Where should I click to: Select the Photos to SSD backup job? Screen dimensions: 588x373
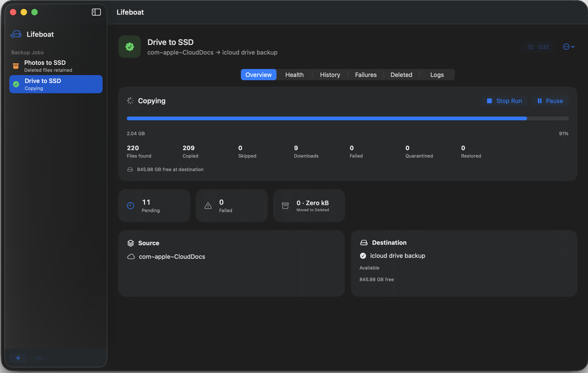(x=56, y=66)
